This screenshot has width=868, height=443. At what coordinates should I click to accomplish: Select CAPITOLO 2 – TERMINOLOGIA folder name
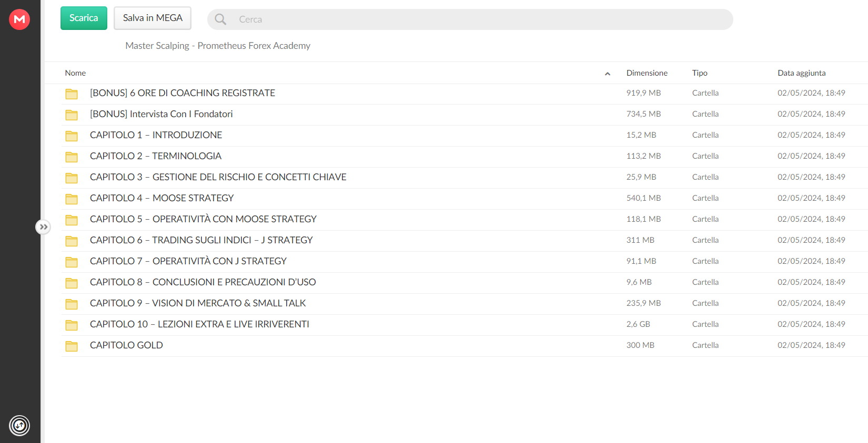(156, 156)
